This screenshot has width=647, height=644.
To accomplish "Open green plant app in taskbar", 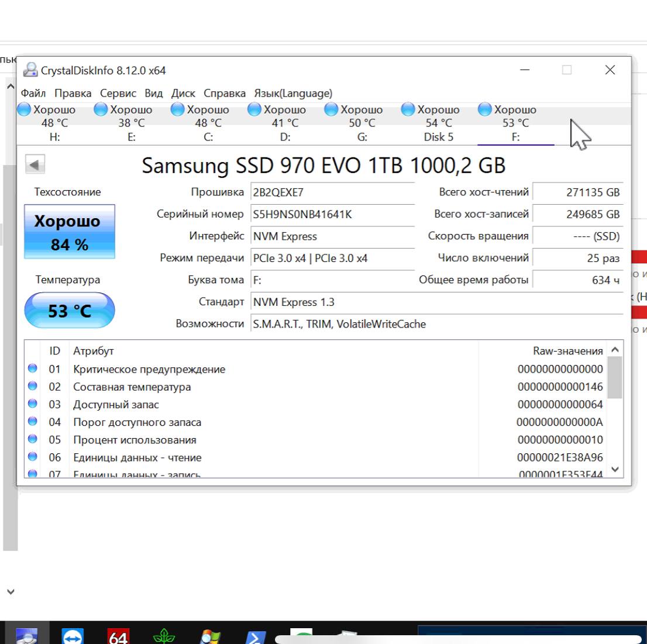I will click(164, 636).
